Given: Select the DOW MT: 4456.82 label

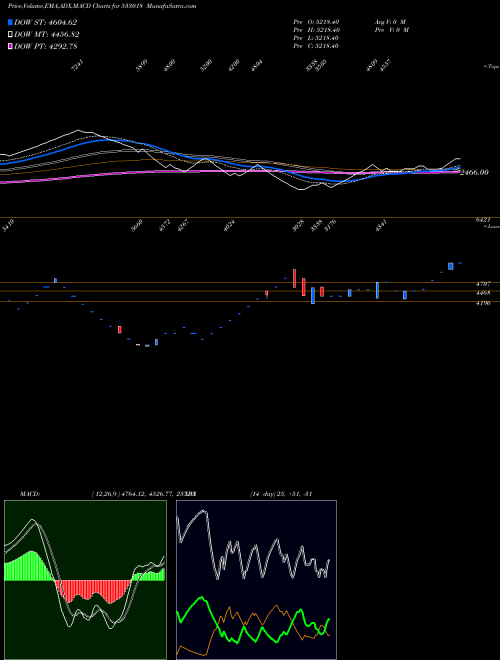Looking at the screenshot, I should (x=46, y=35).
